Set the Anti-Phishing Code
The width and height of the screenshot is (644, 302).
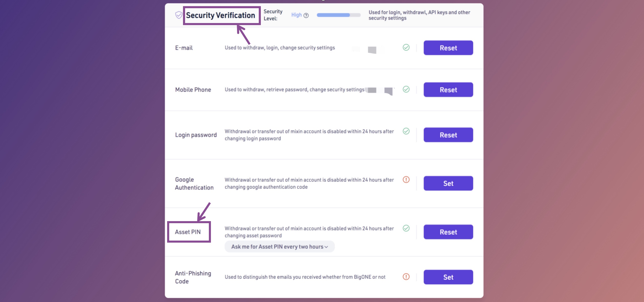448,277
